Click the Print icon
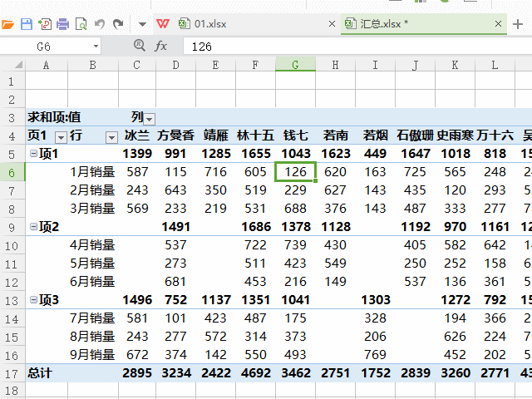The height and width of the screenshot is (399, 532). pyautogui.click(x=63, y=24)
